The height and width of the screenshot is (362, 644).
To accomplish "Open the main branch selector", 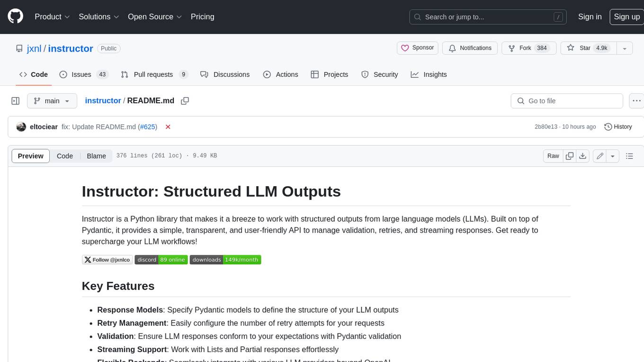I will pyautogui.click(x=52, y=101).
